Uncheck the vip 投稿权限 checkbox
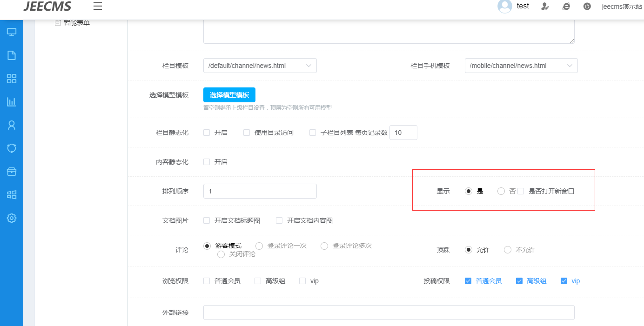Screen dimensions: 644x326 click(x=564, y=281)
